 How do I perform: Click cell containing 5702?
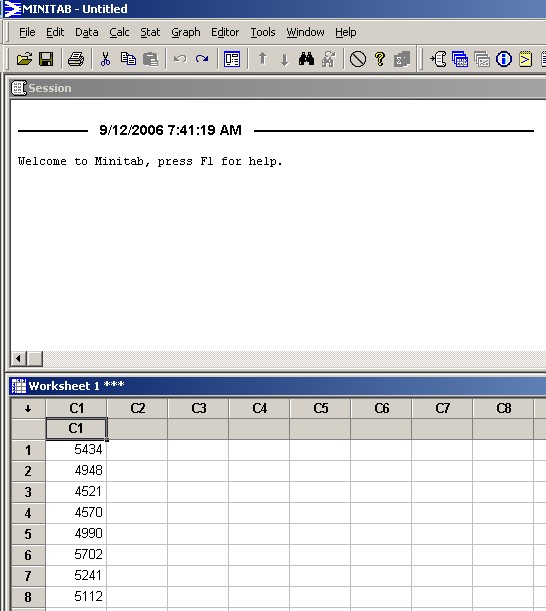(x=76, y=555)
